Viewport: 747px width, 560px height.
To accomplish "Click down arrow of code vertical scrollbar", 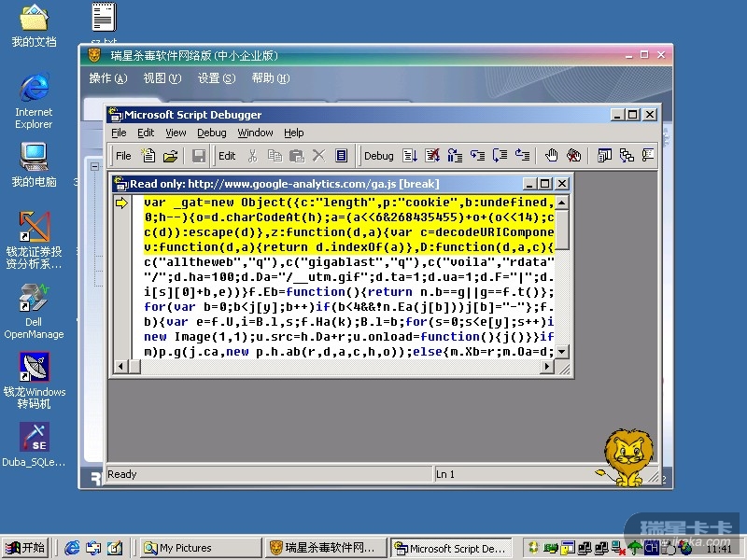I will click(x=562, y=352).
